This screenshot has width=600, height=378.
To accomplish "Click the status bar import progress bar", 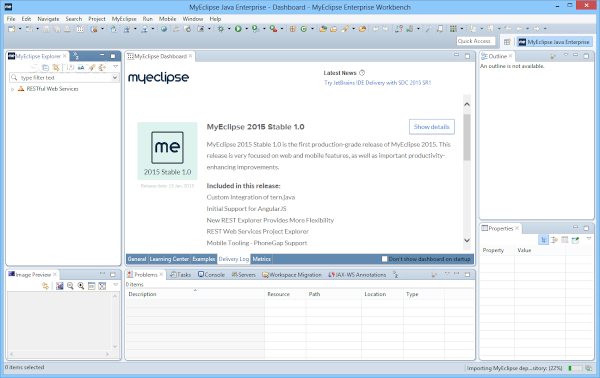I will coord(575,368).
